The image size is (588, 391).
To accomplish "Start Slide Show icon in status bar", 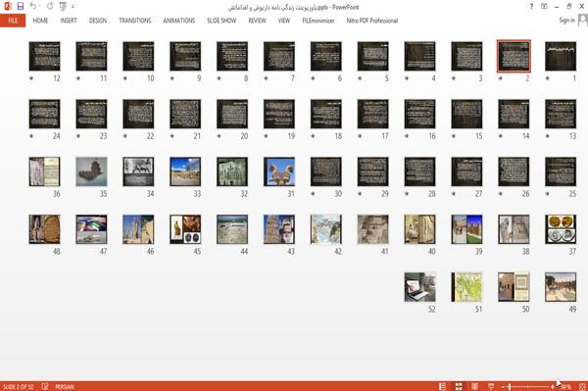I will pos(491,386).
